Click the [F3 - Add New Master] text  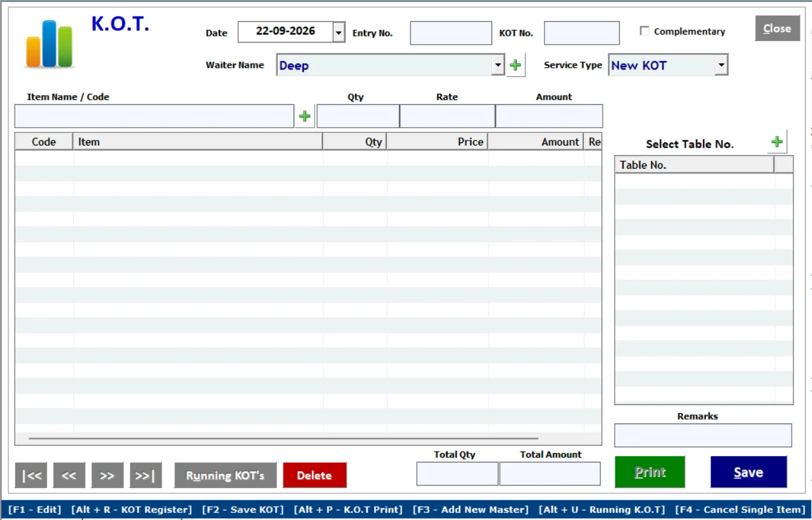click(x=470, y=510)
